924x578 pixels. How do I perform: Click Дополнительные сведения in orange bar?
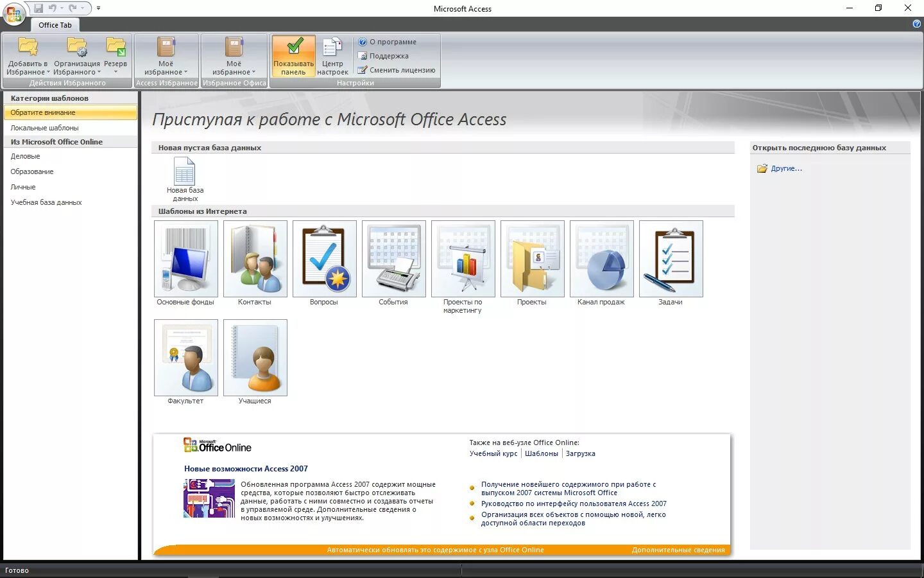point(678,550)
